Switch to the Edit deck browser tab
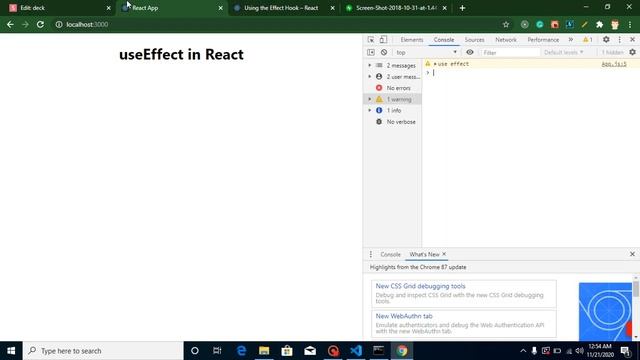The width and height of the screenshot is (640, 360). tap(59, 8)
